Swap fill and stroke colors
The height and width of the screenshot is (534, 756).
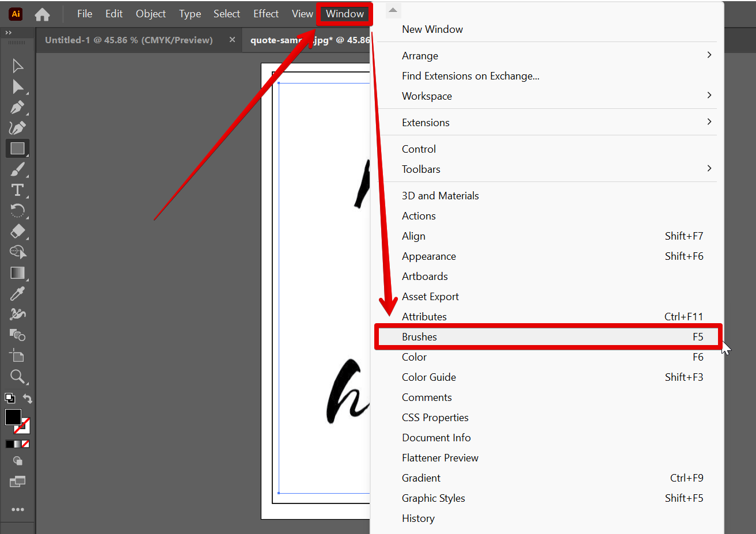point(27,398)
